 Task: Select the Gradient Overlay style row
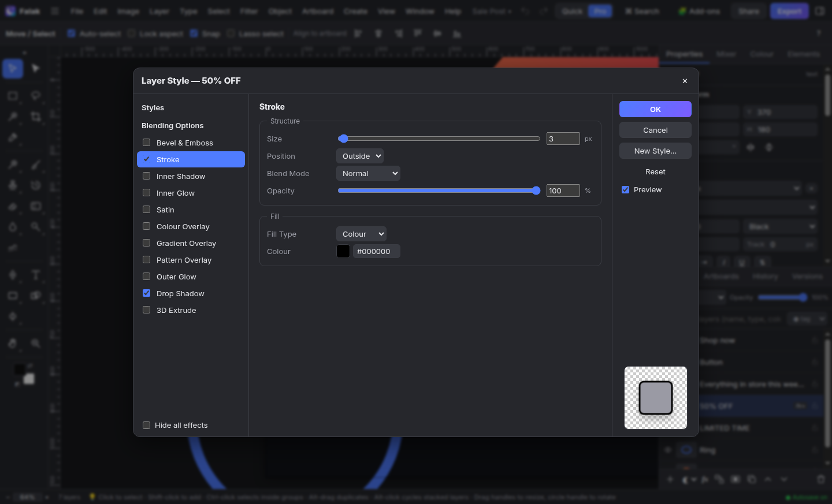tap(191, 243)
